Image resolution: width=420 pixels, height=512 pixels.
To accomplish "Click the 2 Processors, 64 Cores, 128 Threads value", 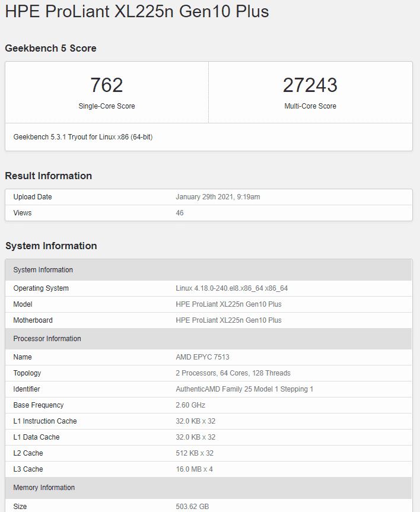I will [233, 373].
